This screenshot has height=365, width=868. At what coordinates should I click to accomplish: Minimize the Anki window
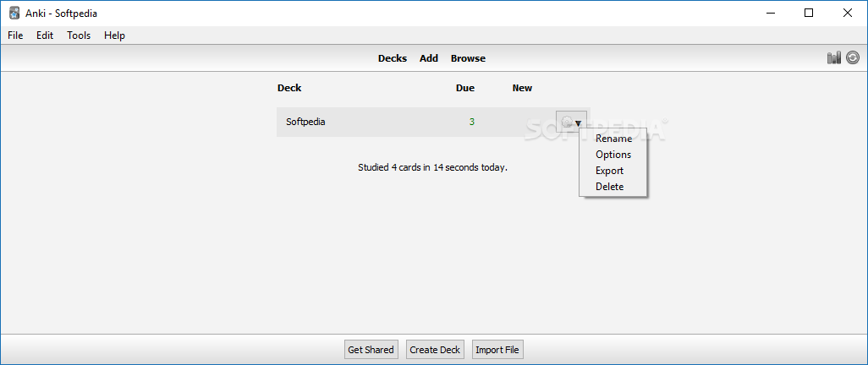coord(771,14)
